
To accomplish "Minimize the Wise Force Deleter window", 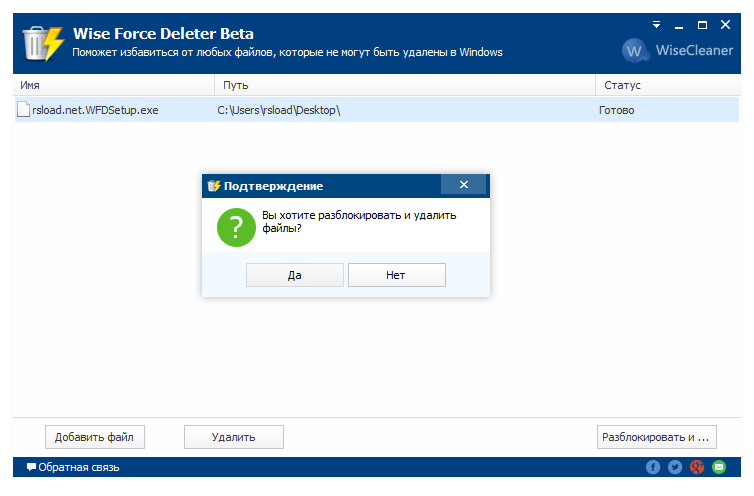I will point(679,25).
